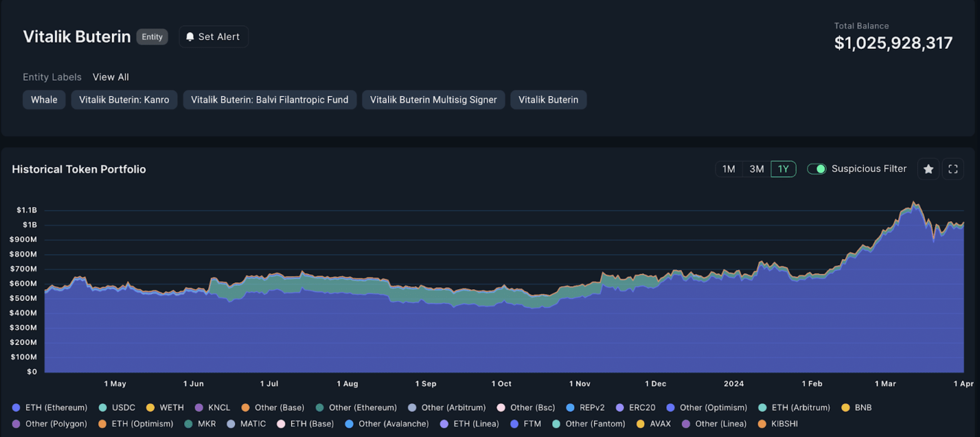Select the 1M time range
The width and height of the screenshot is (980, 437).
pos(729,169)
